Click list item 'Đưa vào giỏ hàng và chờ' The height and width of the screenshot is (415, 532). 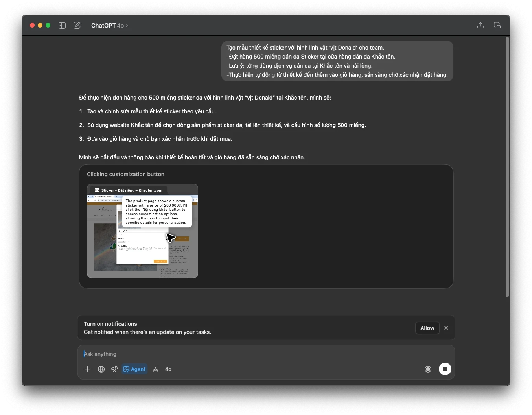pyautogui.click(x=160, y=139)
